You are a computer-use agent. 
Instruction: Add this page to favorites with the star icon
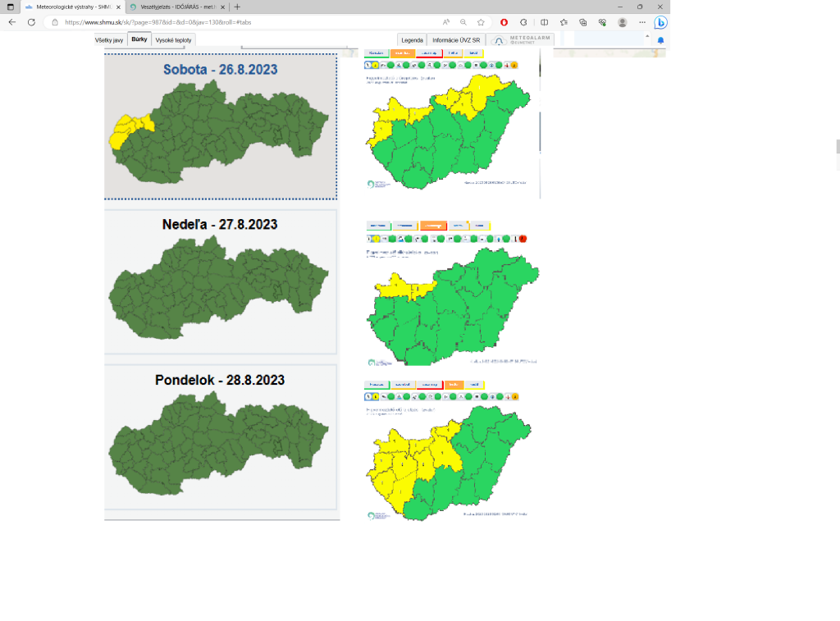(x=481, y=22)
